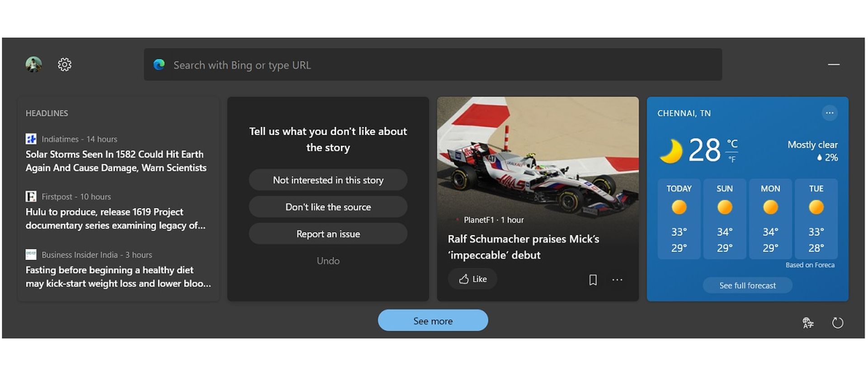Click Undo in feedback card
Viewport: 868px width, 370px height.
click(328, 261)
